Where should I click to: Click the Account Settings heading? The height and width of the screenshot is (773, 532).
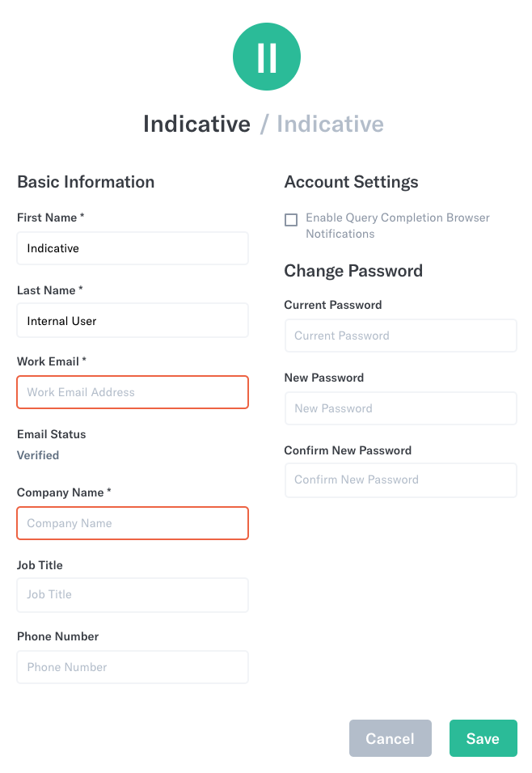(x=351, y=182)
